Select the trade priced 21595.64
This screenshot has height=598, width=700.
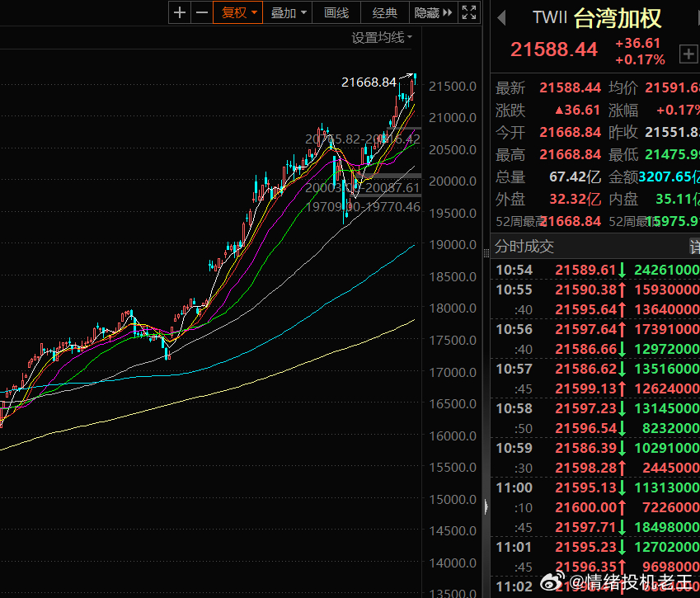595,309
